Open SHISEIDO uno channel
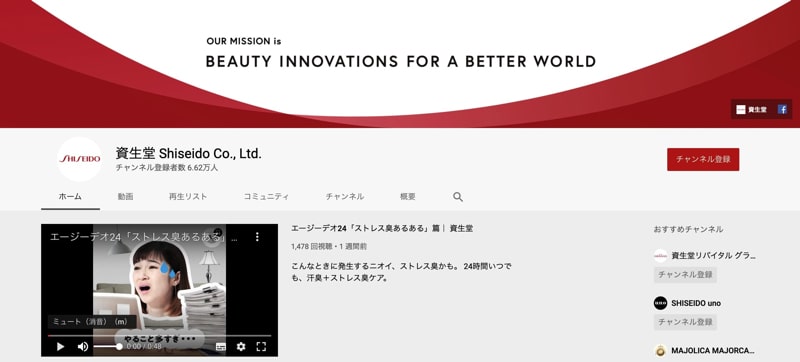The image size is (800, 362). click(696, 303)
